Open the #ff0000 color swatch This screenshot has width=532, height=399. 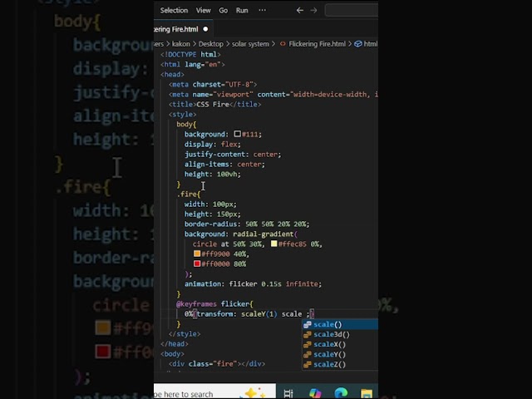pyautogui.click(x=197, y=264)
